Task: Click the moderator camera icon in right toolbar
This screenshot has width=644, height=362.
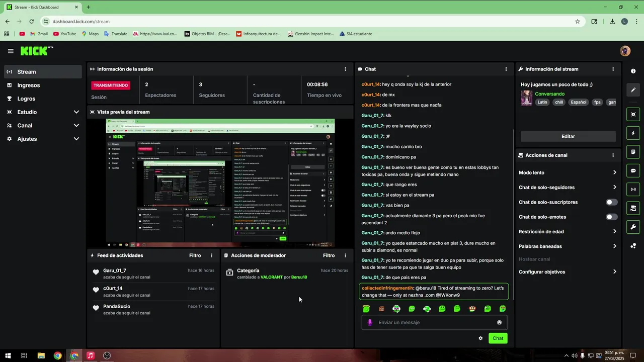Action: 633,208
